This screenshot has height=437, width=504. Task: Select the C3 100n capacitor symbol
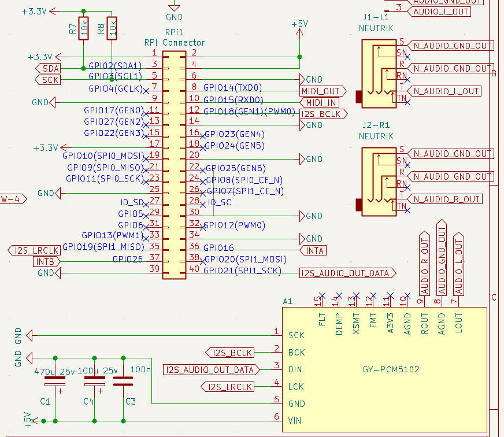tap(123, 382)
